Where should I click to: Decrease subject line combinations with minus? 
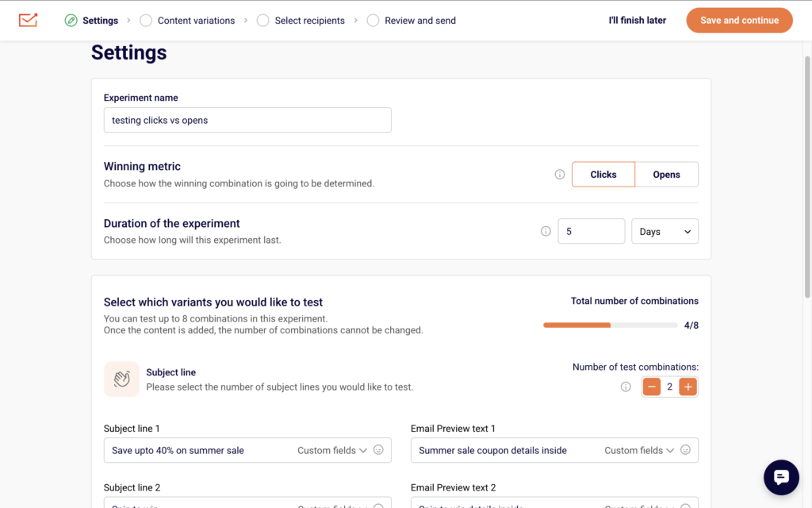coord(652,387)
